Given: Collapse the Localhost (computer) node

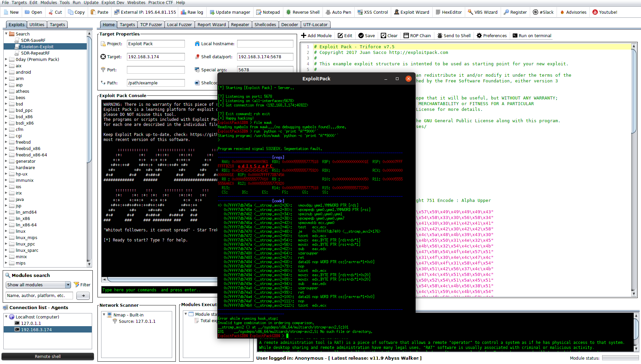Looking at the screenshot, I should coord(6,316).
